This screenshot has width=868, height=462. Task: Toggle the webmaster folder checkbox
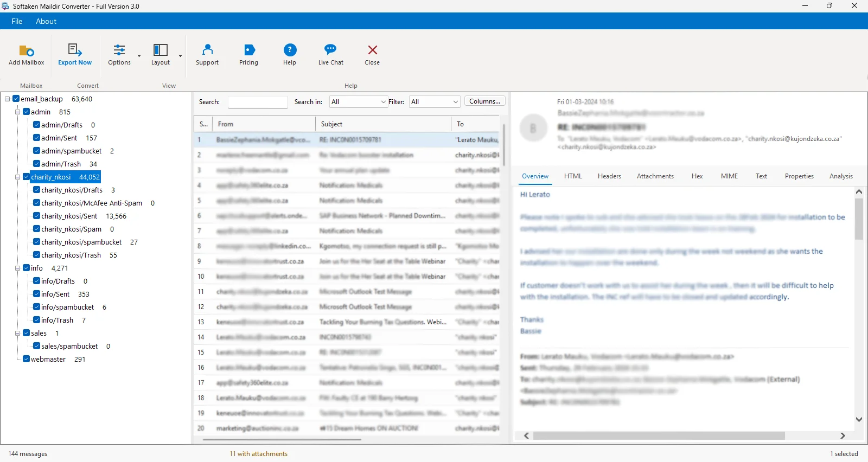(x=27, y=359)
